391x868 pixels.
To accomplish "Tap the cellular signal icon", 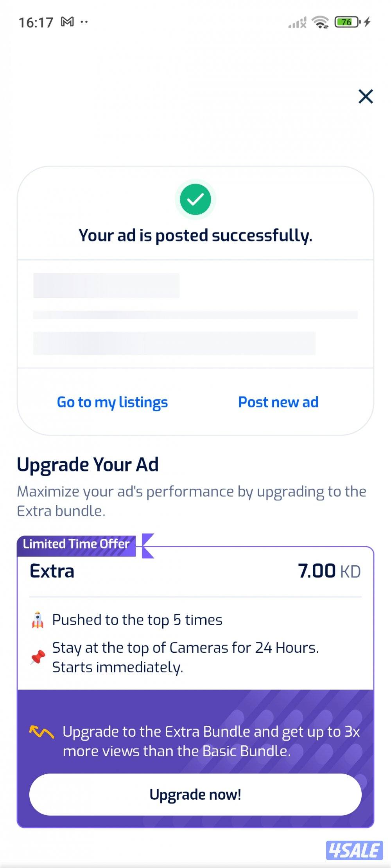I will 297,23.
